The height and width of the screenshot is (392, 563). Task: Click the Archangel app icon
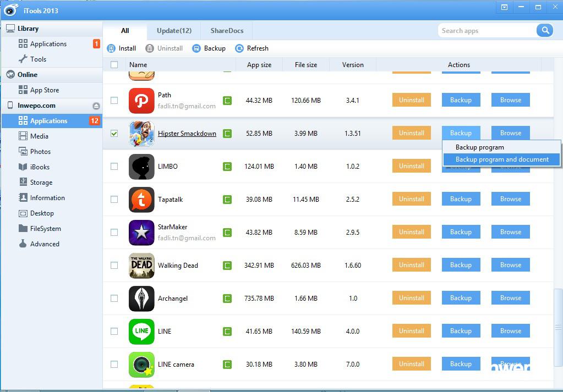coord(141,299)
